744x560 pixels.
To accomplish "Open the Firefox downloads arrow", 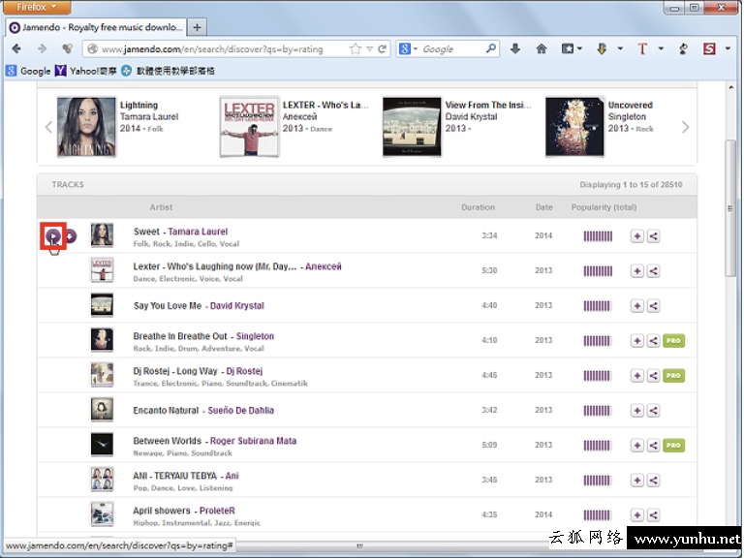I will click(515, 48).
